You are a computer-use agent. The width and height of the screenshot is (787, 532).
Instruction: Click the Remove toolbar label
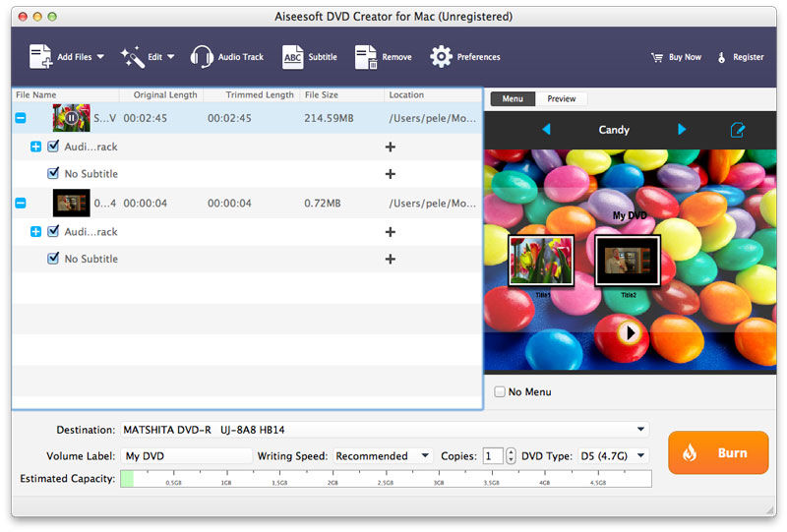(396, 57)
